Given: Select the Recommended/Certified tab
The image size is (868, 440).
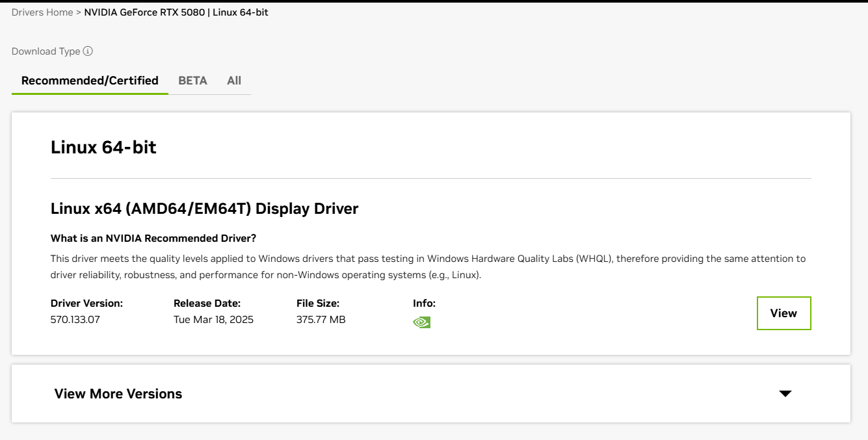Looking at the screenshot, I should coord(90,81).
